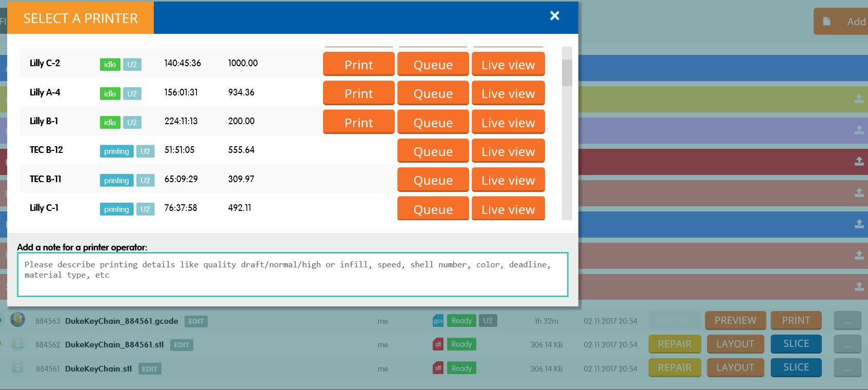Queue job on Lilly A-4
The image size is (868, 390).
pyautogui.click(x=433, y=93)
